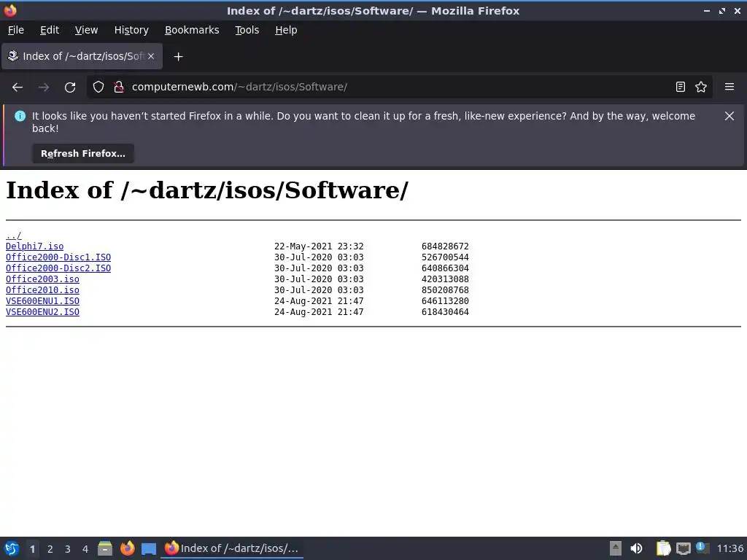Click the info icon on notification bar

20,116
